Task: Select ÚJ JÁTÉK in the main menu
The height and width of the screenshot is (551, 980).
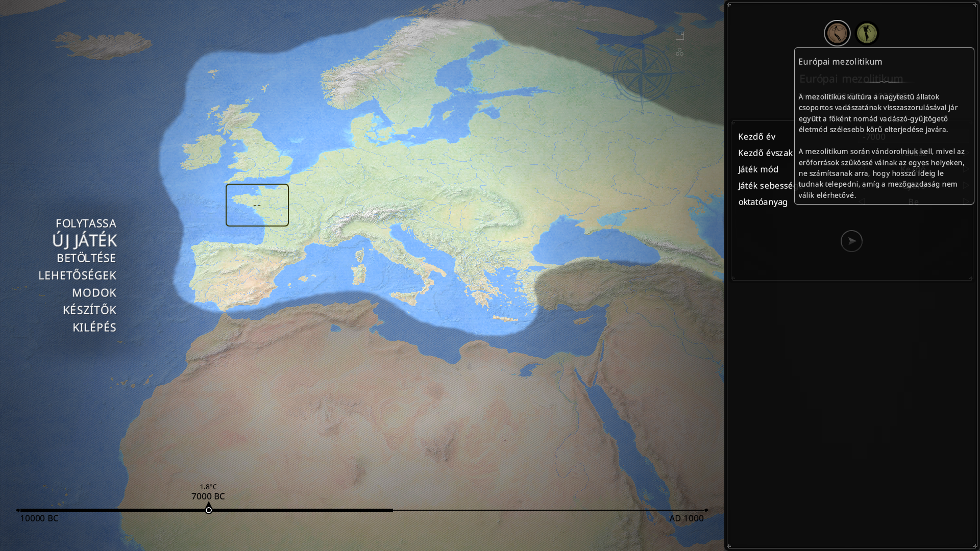Action: [x=85, y=240]
